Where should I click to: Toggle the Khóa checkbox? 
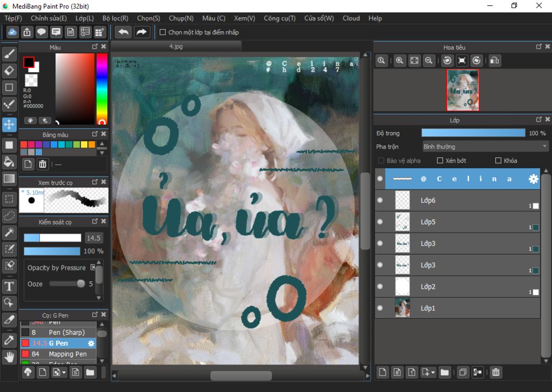(498, 160)
